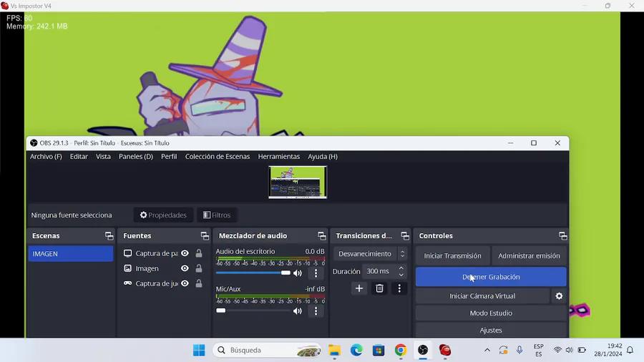Pop out the Mezclador de audio panel
Viewport: 644px width, 362px height.
point(321,235)
